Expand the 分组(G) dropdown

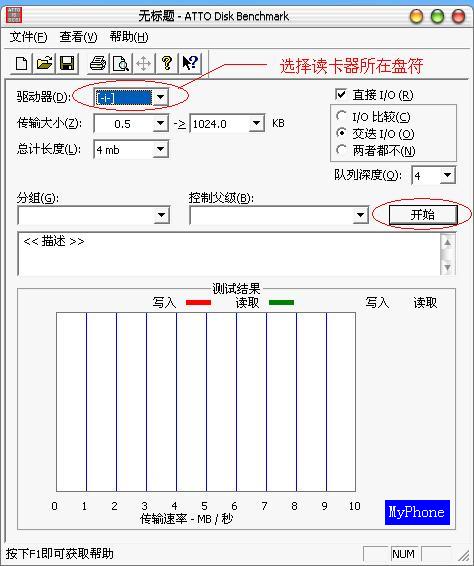(161, 215)
